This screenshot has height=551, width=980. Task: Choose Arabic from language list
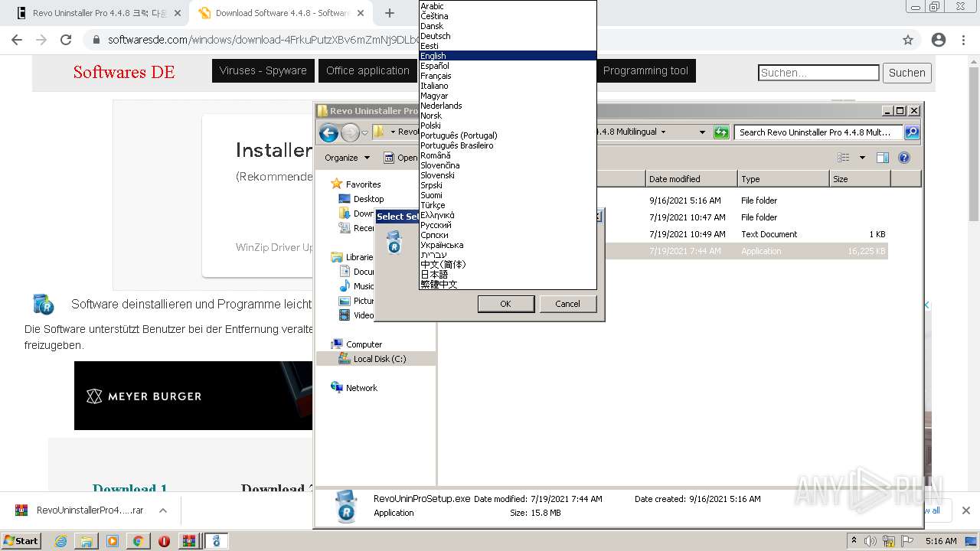point(508,6)
